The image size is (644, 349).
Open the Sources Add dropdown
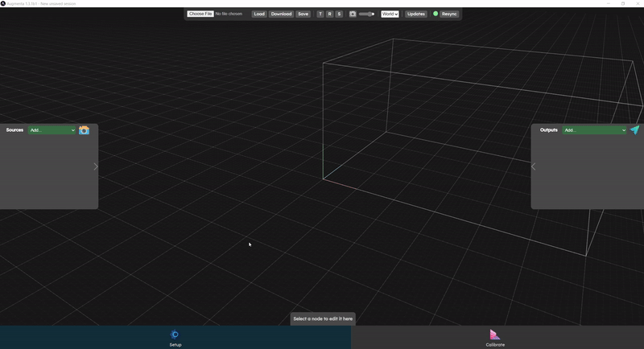pos(52,130)
